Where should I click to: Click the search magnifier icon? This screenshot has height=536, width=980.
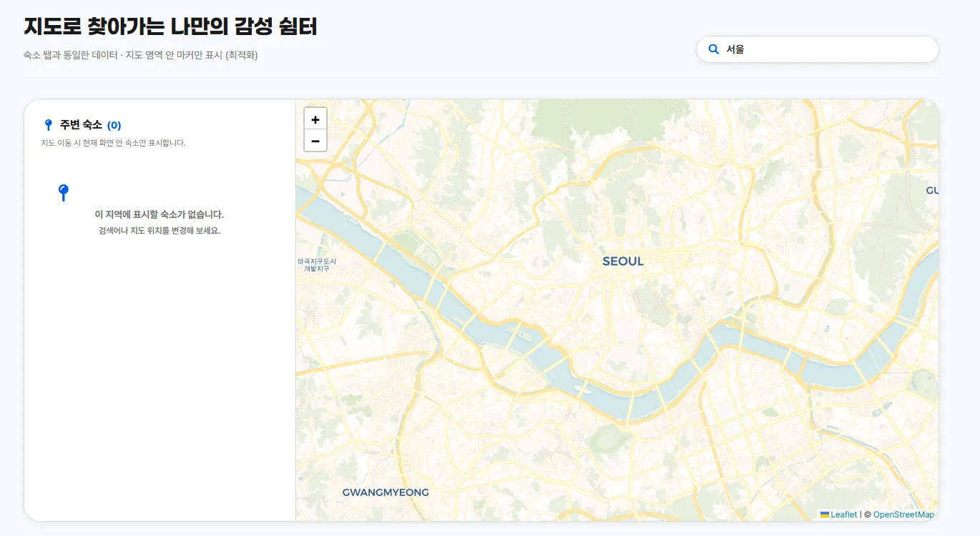[713, 49]
